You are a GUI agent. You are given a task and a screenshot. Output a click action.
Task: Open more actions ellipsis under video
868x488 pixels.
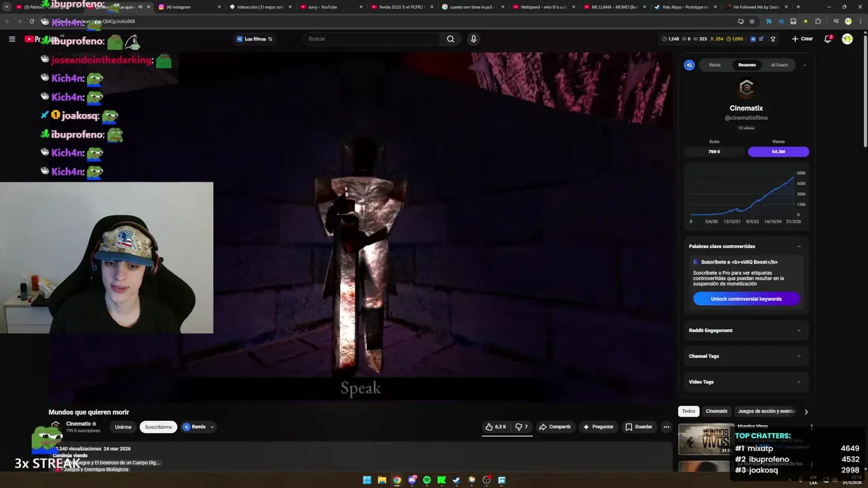coord(667,427)
